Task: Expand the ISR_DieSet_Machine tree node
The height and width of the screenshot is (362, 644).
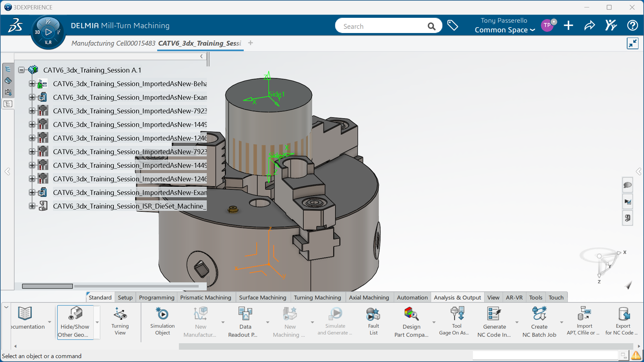Action: coord(32,206)
